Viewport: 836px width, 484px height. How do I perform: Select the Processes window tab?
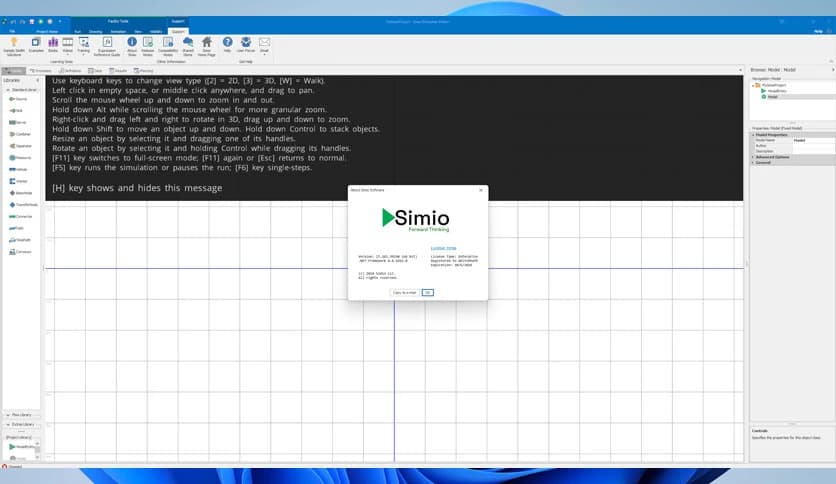41,70
